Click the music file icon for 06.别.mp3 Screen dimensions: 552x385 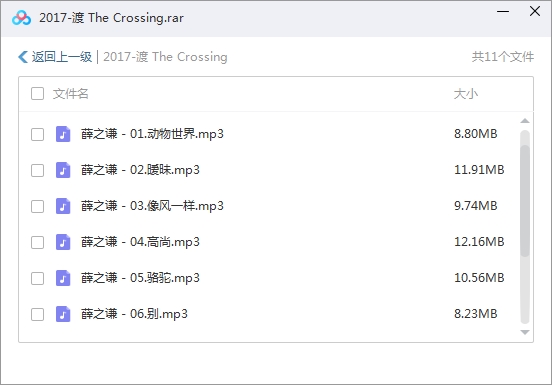(x=63, y=314)
